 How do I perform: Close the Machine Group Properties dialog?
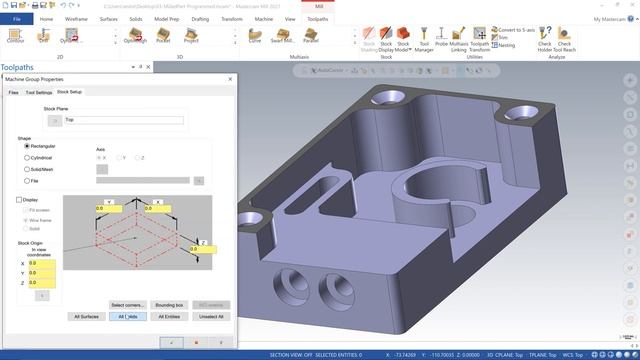pos(230,79)
